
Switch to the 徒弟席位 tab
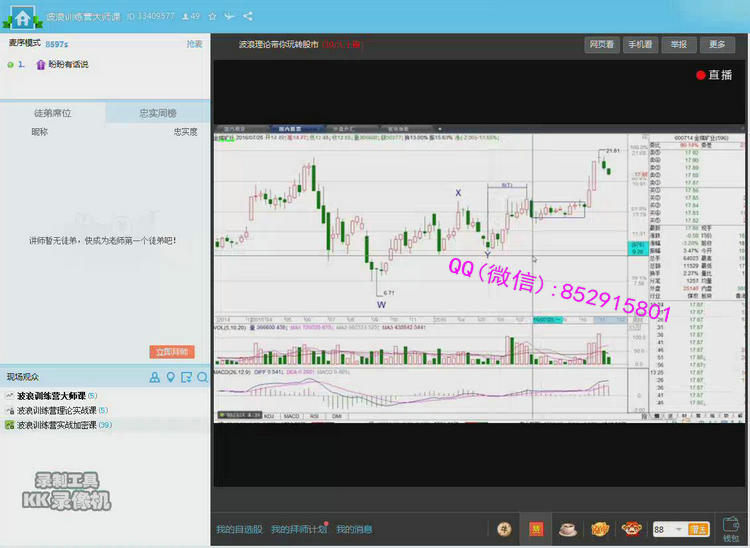tap(52, 113)
